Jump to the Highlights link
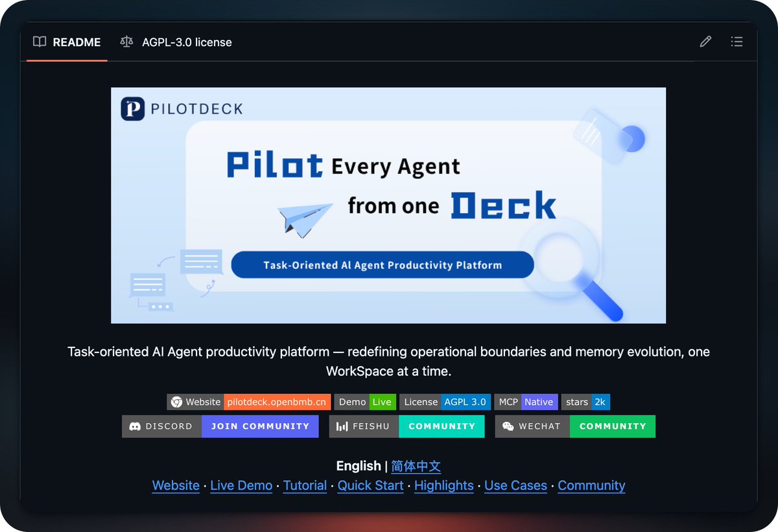The height and width of the screenshot is (532, 778). (444, 485)
